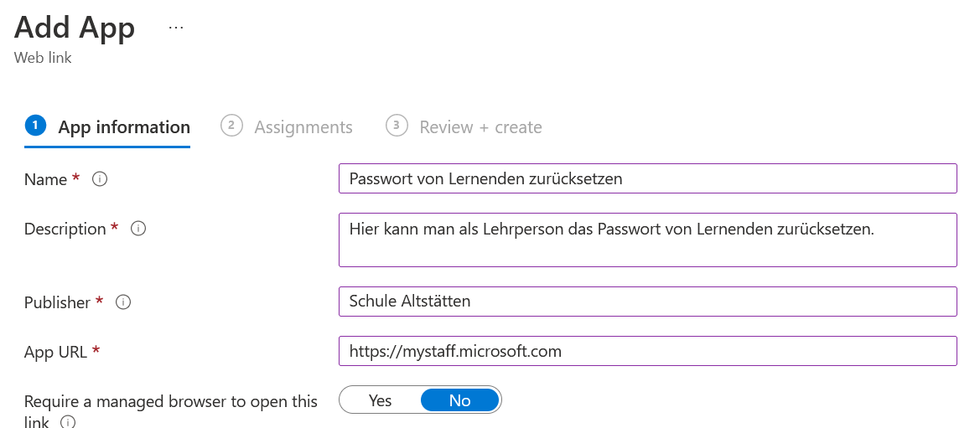980x428 pixels.
Task: Click info icon for managed browser setting
Action: (69, 422)
